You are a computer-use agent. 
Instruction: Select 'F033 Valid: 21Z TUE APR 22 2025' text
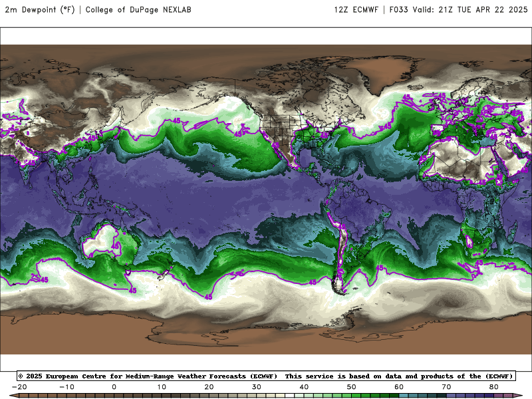[x=458, y=9]
